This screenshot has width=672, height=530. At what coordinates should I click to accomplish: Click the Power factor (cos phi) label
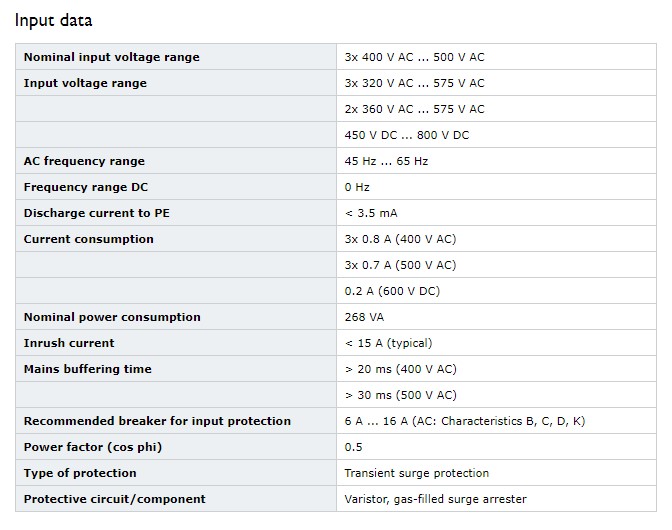tap(93, 447)
